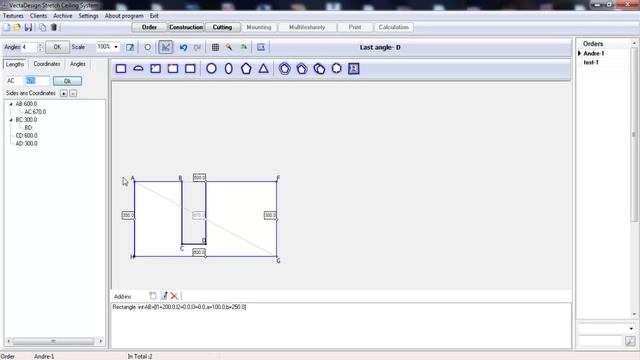Open file using yellow folder icon

[x=17, y=27]
